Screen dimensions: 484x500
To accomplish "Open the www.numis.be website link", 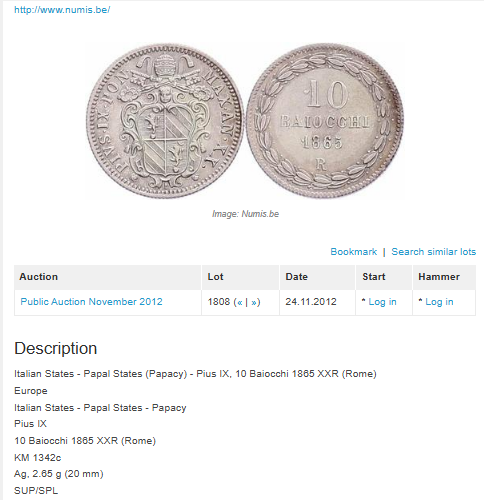I will pos(62,10).
